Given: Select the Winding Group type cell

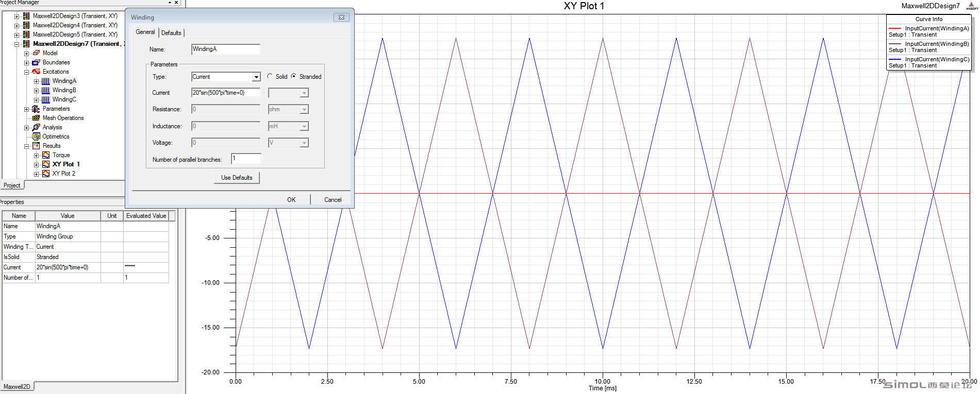Looking at the screenshot, I should (x=68, y=236).
